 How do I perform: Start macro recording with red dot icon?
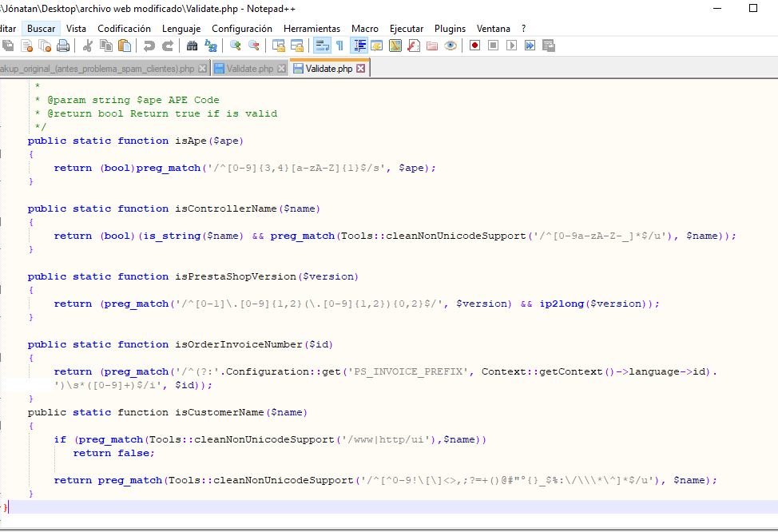point(474,46)
